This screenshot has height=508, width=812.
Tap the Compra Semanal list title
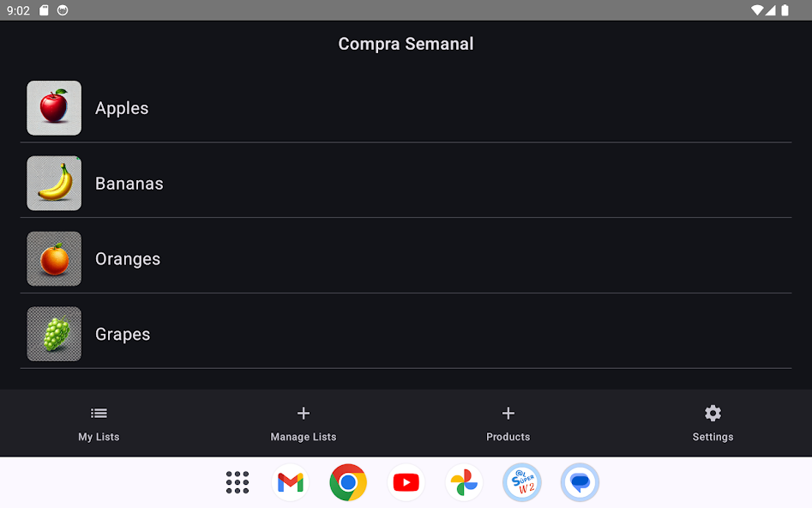click(x=406, y=44)
